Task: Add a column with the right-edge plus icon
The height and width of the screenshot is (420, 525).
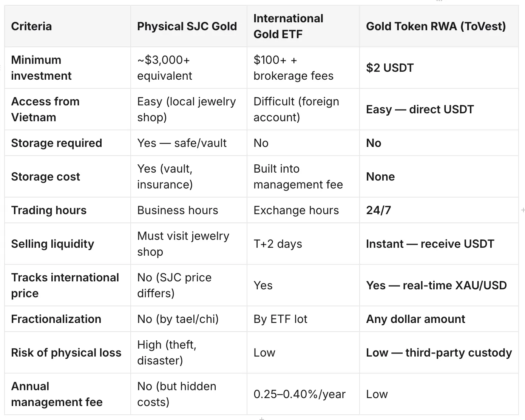Action: pos(523,210)
